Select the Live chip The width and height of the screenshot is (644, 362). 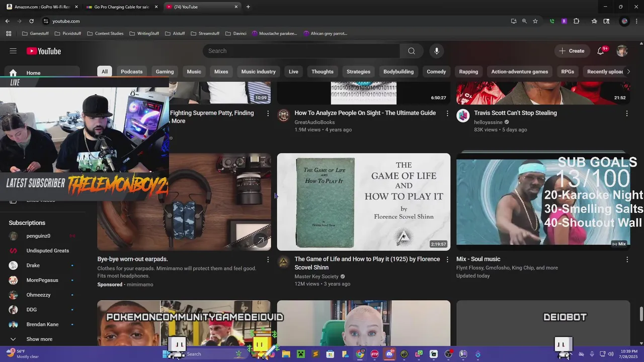[x=293, y=71]
